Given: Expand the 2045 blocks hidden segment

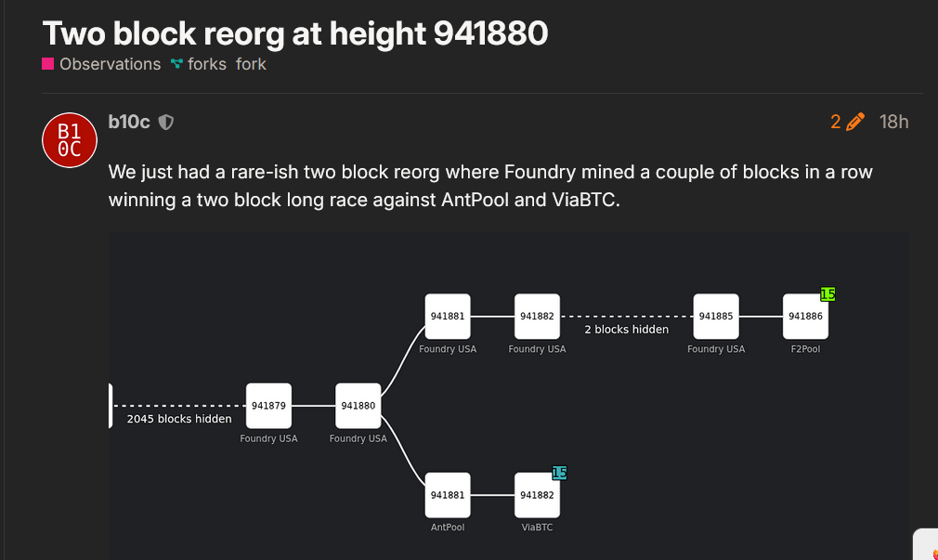Looking at the screenshot, I should [178, 419].
